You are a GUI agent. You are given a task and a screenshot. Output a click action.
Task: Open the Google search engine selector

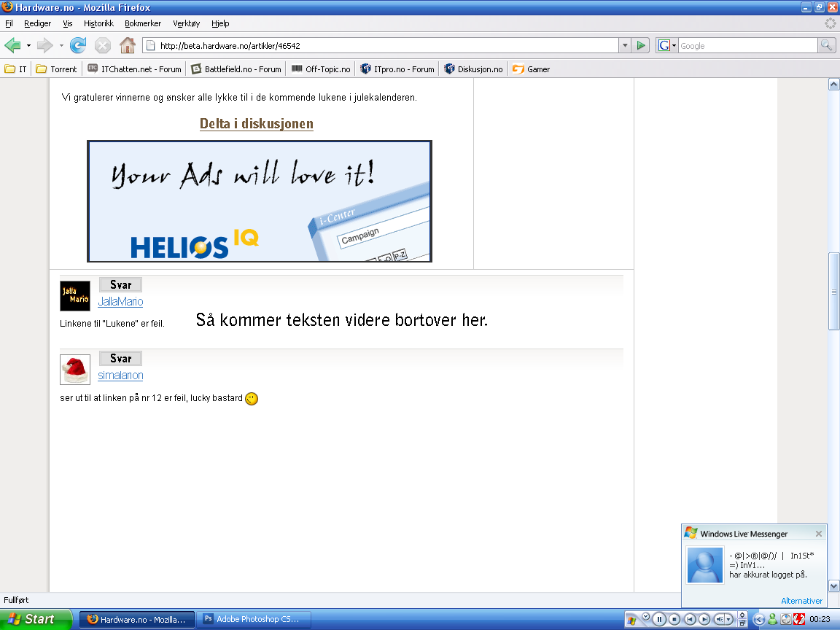click(x=667, y=45)
